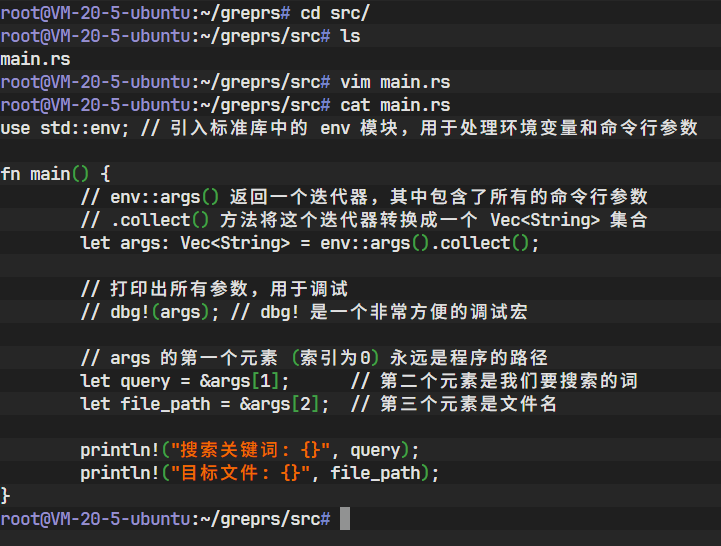The image size is (721, 546).
Task: Click the 'cd src/' command text
Action: point(335,13)
